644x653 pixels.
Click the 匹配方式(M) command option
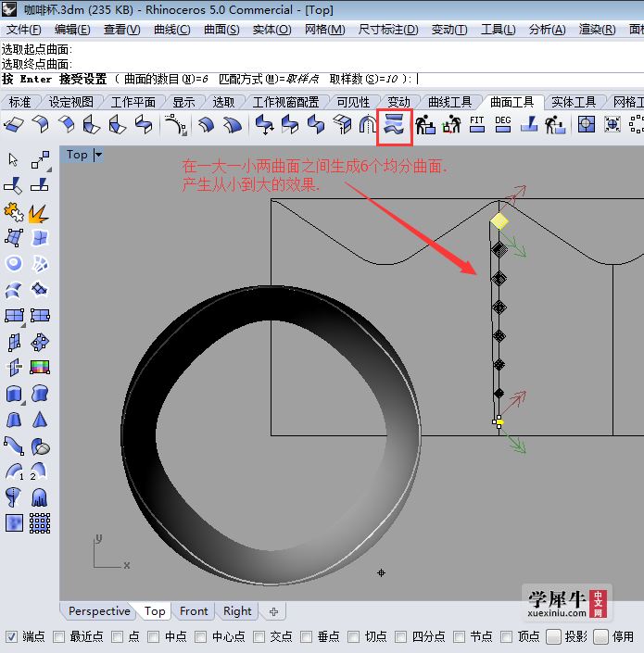(269, 79)
